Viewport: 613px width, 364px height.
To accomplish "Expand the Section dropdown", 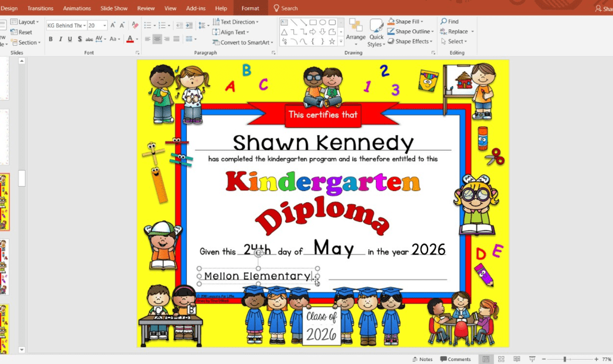I will pos(26,43).
